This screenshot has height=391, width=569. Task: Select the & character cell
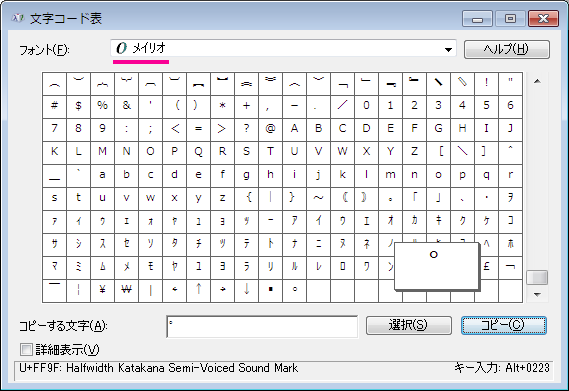(126, 106)
